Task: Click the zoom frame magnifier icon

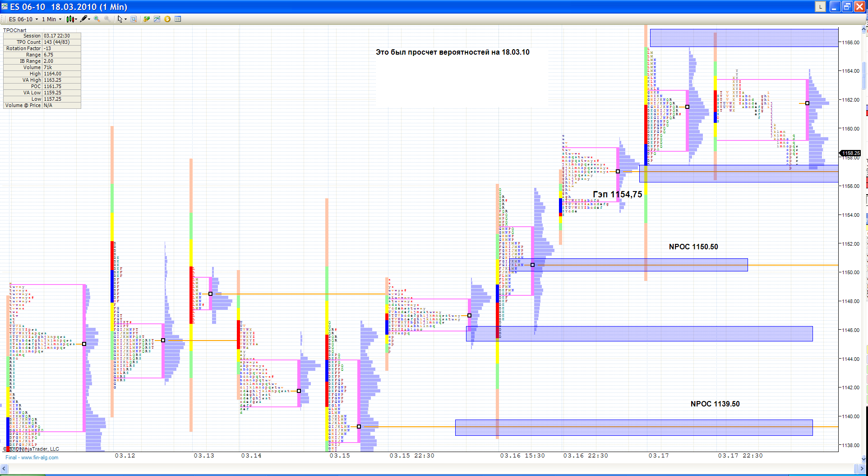Action: pyautogui.click(x=134, y=19)
